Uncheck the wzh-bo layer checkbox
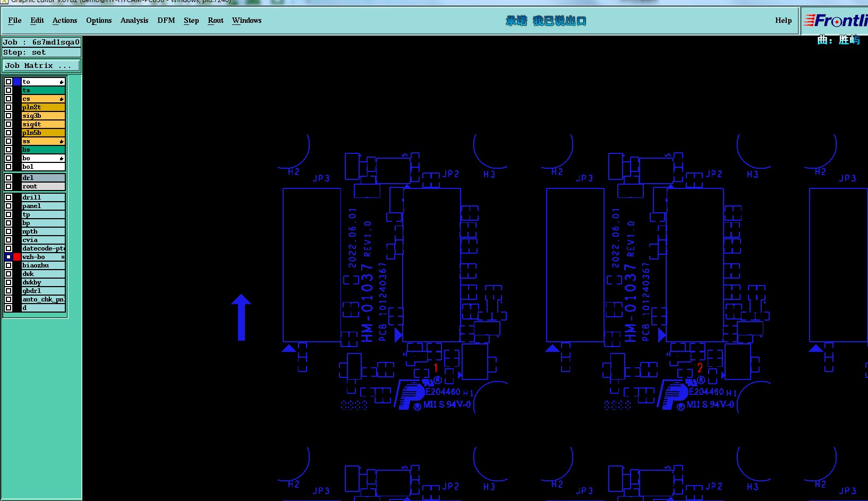 click(8, 257)
